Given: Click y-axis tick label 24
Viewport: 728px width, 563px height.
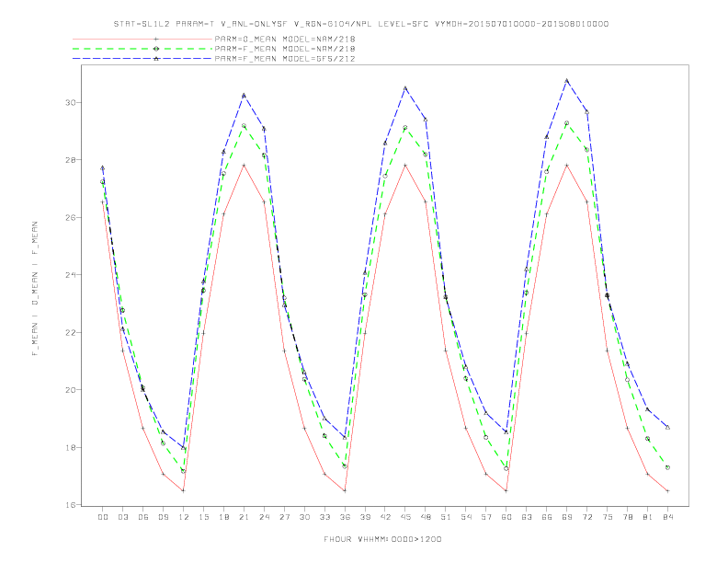Looking at the screenshot, I should point(70,275).
